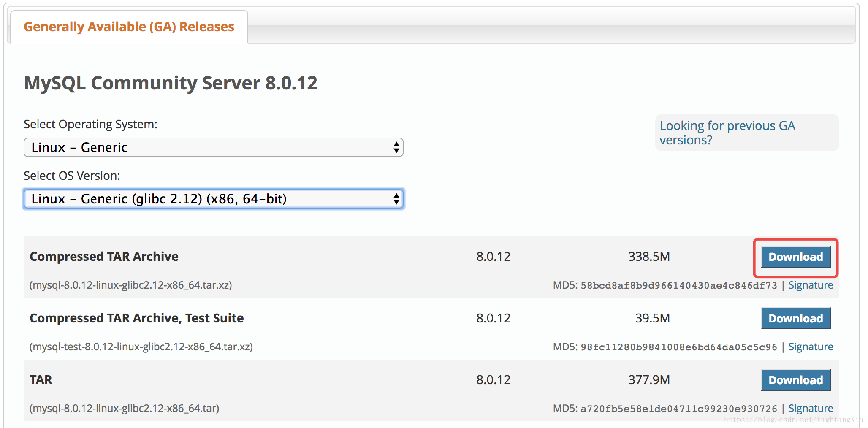Screen dimensions: 868x428
Task: Click the 39.5M file size
Action: click(652, 318)
